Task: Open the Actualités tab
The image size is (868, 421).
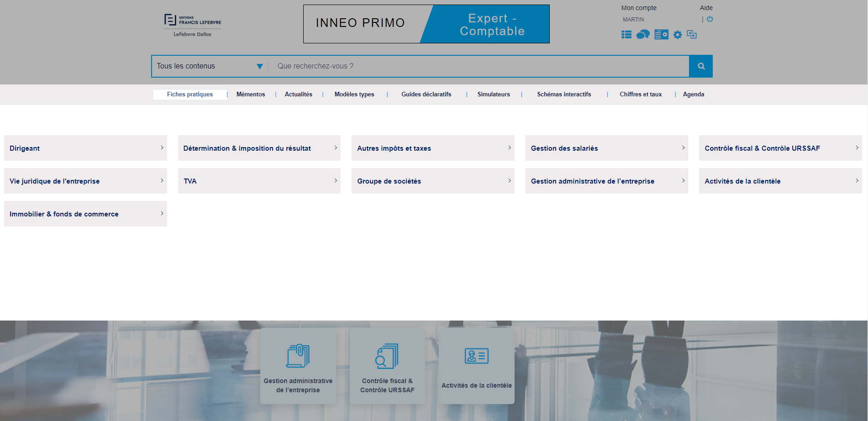Action: click(x=299, y=95)
